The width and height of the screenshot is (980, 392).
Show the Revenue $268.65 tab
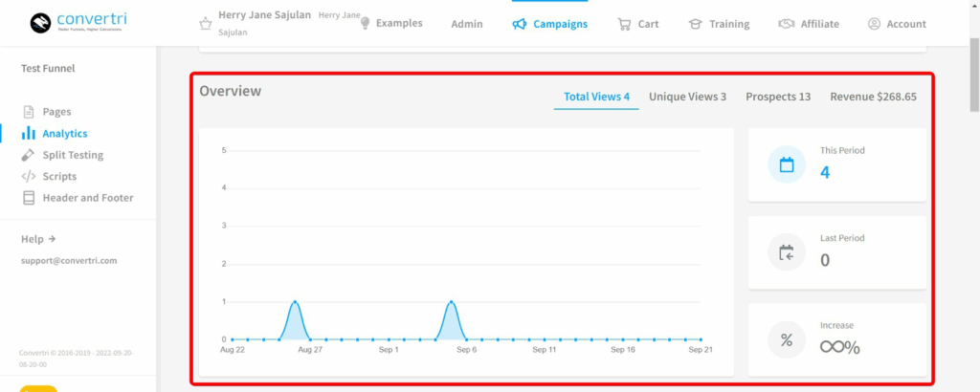pyautogui.click(x=873, y=97)
